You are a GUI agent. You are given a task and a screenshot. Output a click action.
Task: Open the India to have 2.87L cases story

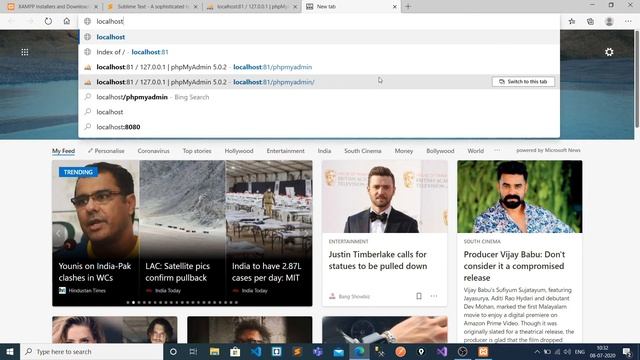pos(267,272)
